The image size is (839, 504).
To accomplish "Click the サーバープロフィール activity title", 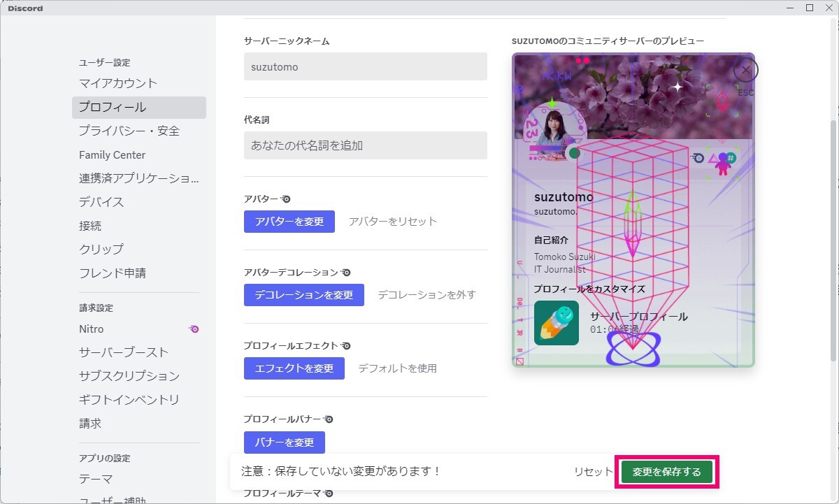I will click(639, 317).
